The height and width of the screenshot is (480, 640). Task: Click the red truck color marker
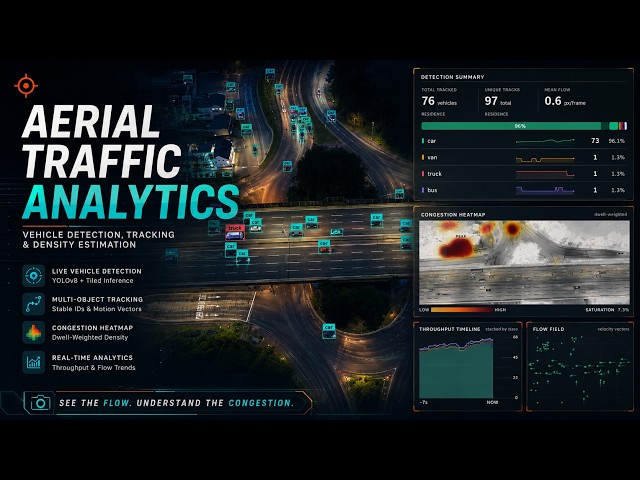[423, 173]
